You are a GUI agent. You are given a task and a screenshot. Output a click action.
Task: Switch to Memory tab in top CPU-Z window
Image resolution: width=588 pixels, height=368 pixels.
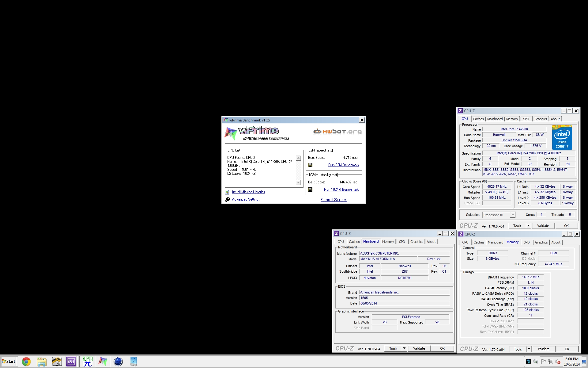[512, 119]
